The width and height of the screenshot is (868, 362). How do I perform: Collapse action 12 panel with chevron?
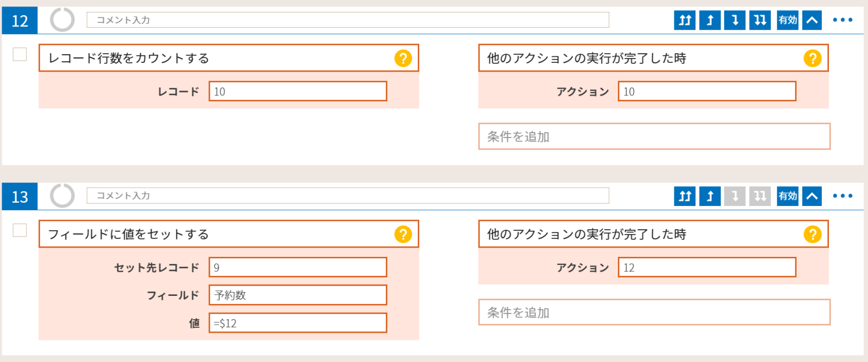[x=812, y=20]
